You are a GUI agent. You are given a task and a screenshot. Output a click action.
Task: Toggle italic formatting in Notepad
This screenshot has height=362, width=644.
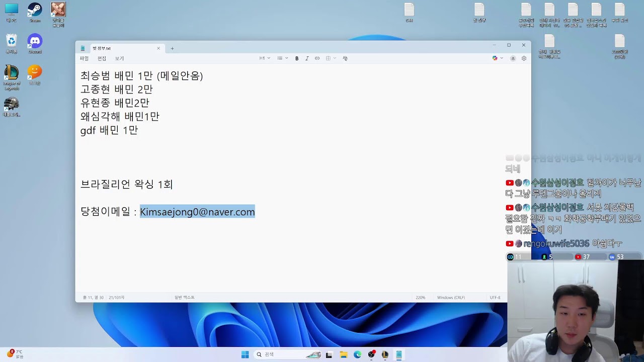pos(307,58)
